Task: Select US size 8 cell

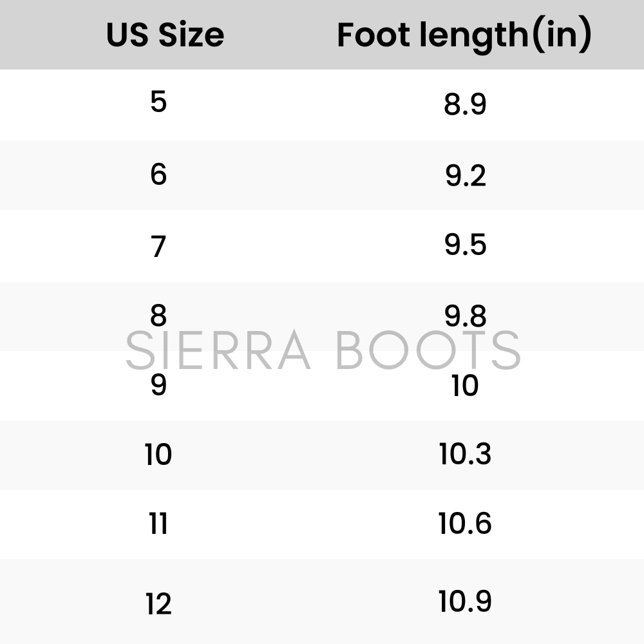Action: coord(158,316)
